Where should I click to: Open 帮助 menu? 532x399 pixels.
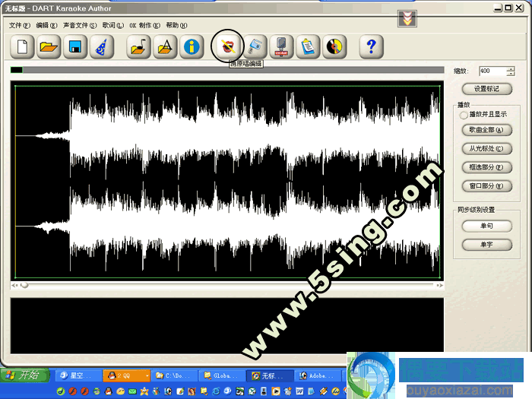point(176,25)
